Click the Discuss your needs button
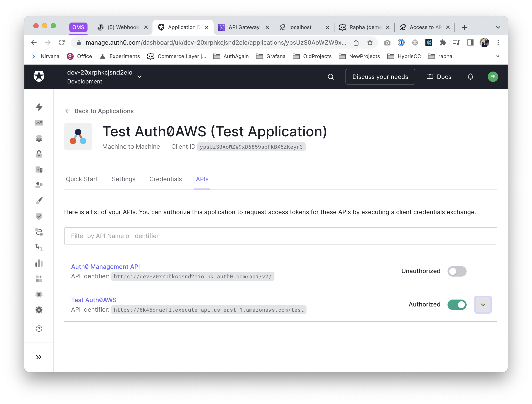 [x=380, y=77]
